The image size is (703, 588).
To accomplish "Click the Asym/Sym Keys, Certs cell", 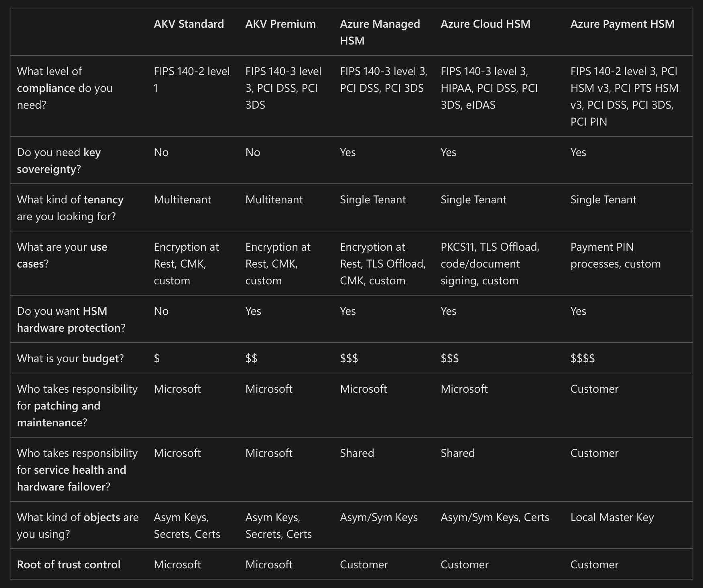I will pos(494,517).
